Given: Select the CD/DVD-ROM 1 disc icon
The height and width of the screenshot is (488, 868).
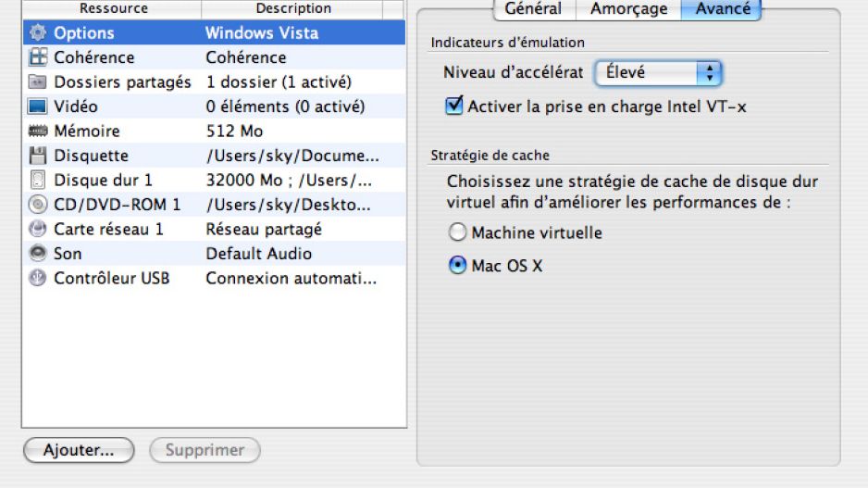Looking at the screenshot, I should [x=38, y=205].
